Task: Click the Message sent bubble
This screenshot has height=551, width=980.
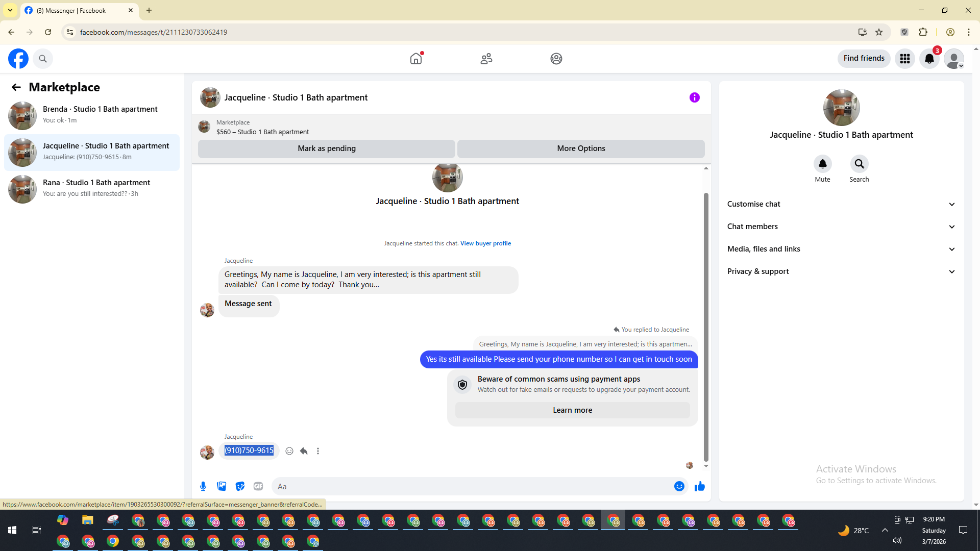Action: pos(249,306)
